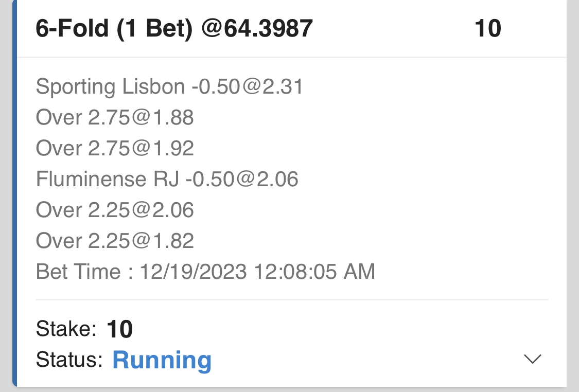
Task: Click the header amount 10
Action: click(487, 29)
